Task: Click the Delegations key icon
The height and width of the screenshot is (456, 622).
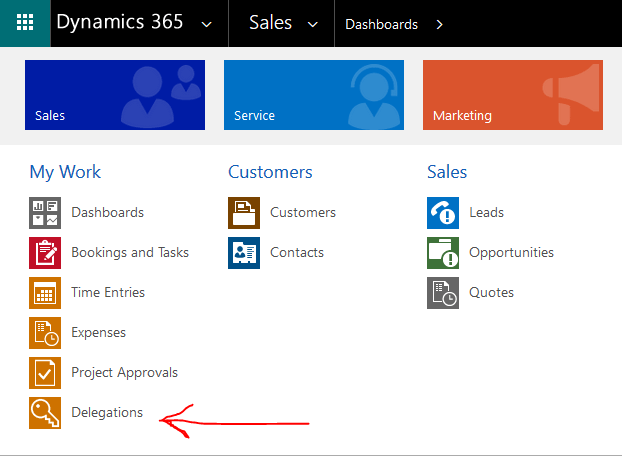Action: [x=45, y=413]
